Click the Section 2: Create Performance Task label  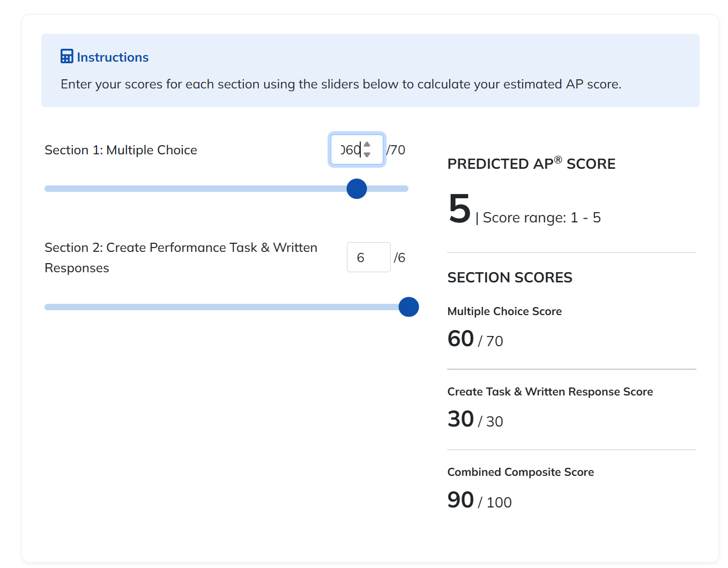(181, 258)
